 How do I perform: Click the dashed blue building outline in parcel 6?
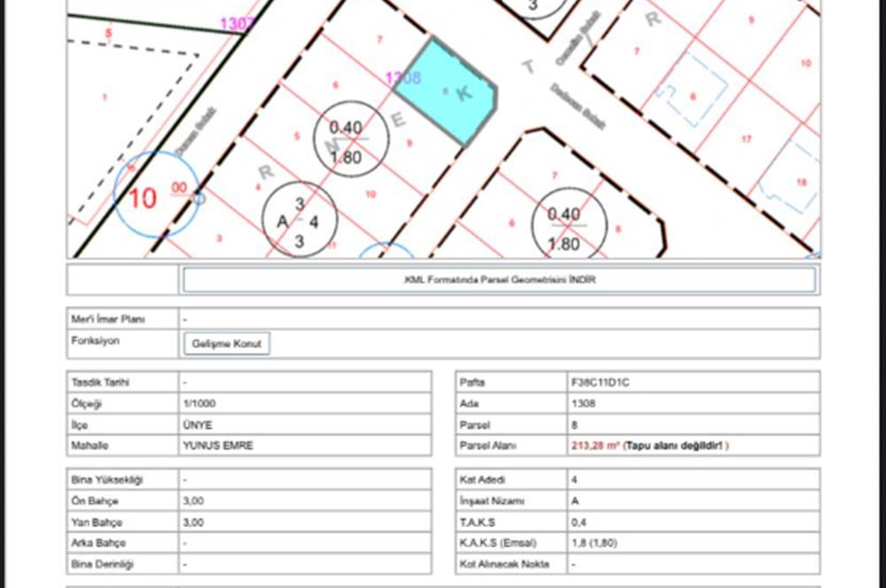pos(694,90)
